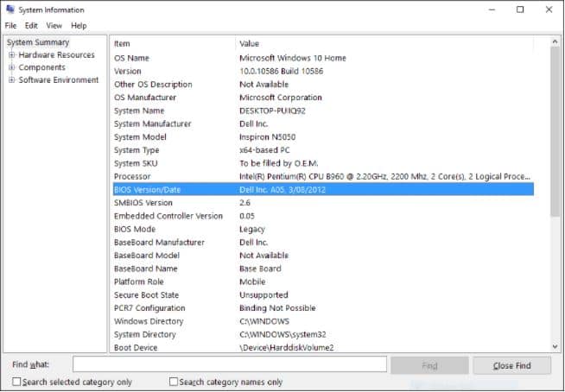Click the Close Find button
This screenshot has height=392, width=565.
point(511,366)
